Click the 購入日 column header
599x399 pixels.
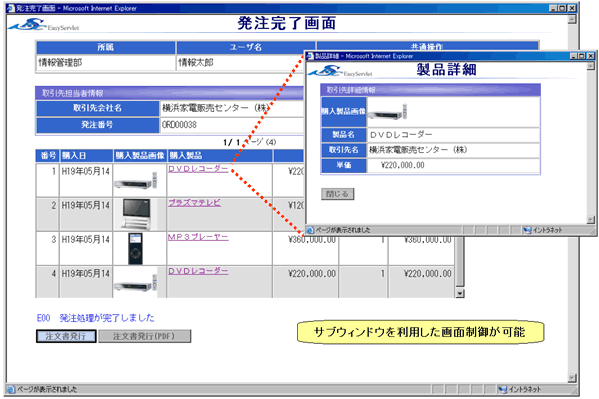(86, 156)
